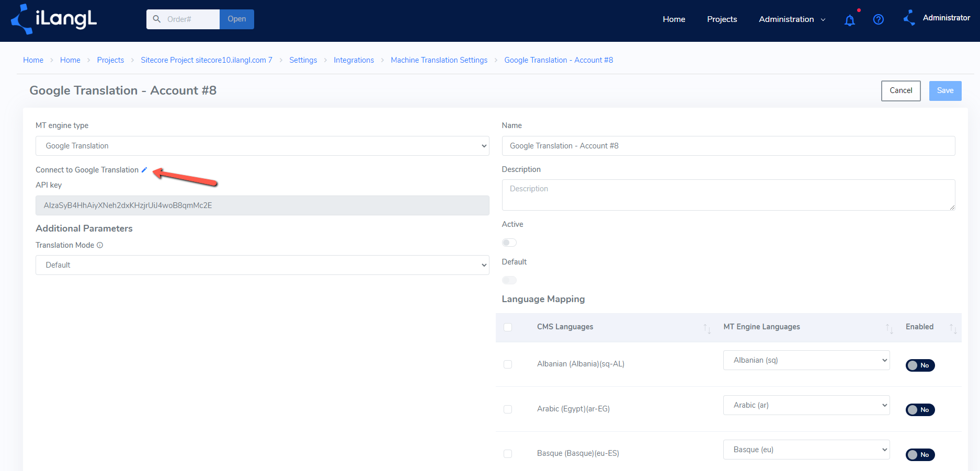Image resolution: width=980 pixels, height=471 pixels.
Task: Click the Albanian (Albania)(sq-AL) language text
Action: [x=580, y=364]
